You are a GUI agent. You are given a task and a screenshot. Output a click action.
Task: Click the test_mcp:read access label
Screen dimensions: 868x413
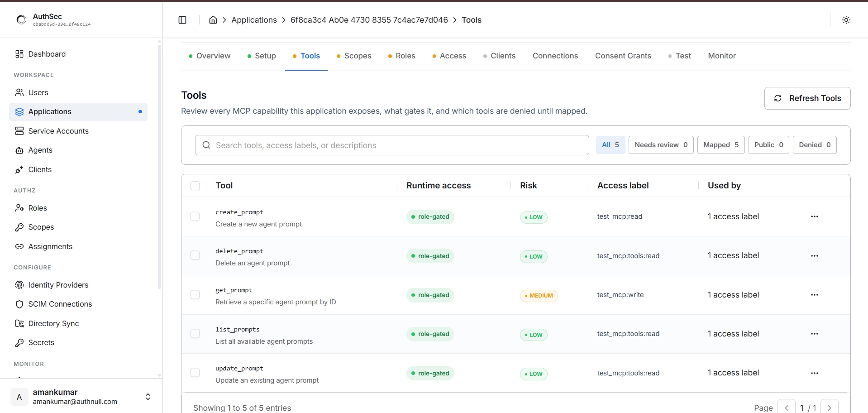pyautogui.click(x=620, y=216)
